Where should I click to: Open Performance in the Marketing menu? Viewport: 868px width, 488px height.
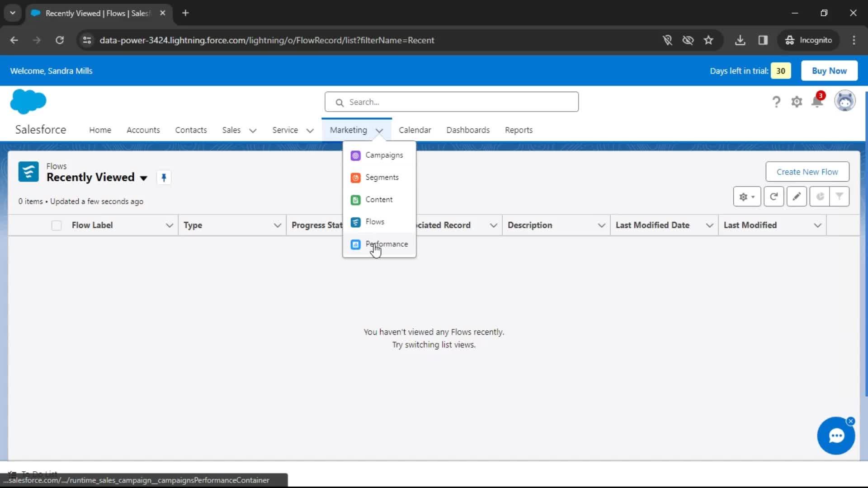pos(379,244)
